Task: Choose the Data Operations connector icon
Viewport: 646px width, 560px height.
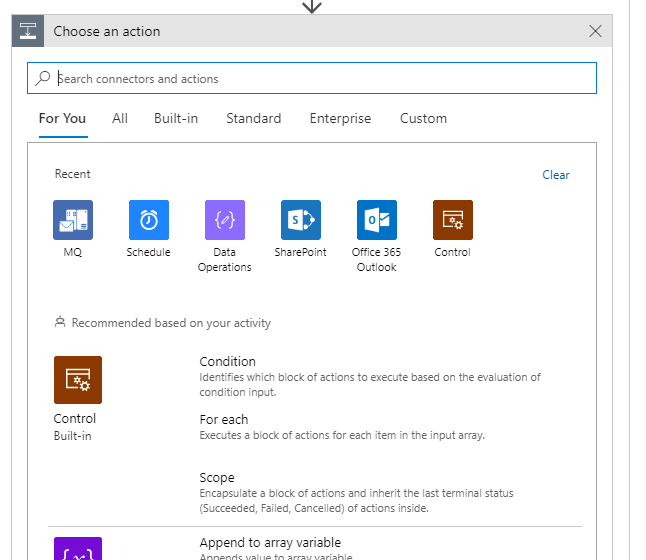Action: 225,220
